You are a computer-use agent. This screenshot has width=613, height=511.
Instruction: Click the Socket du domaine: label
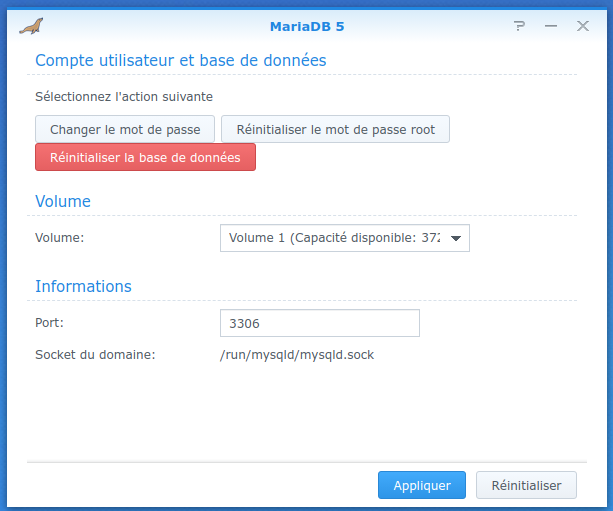(x=95, y=355)
